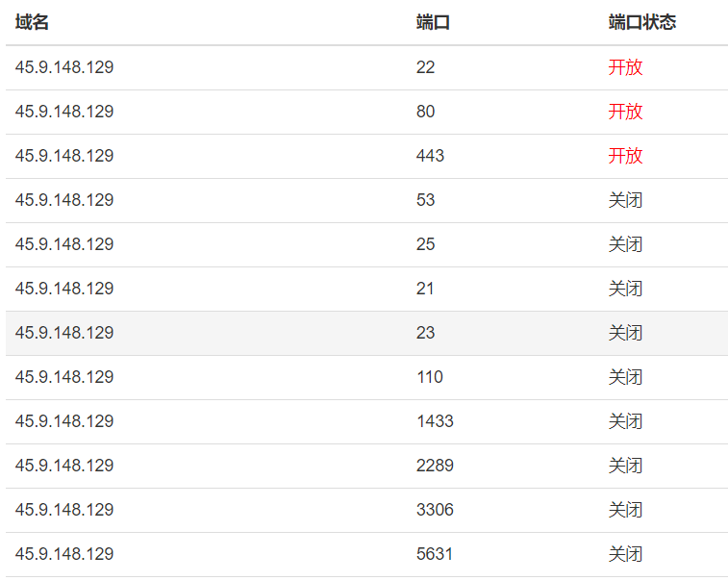Screen dimensions: 728x581
Task: Click port number 1433 cell
Action: click(435, 421)
